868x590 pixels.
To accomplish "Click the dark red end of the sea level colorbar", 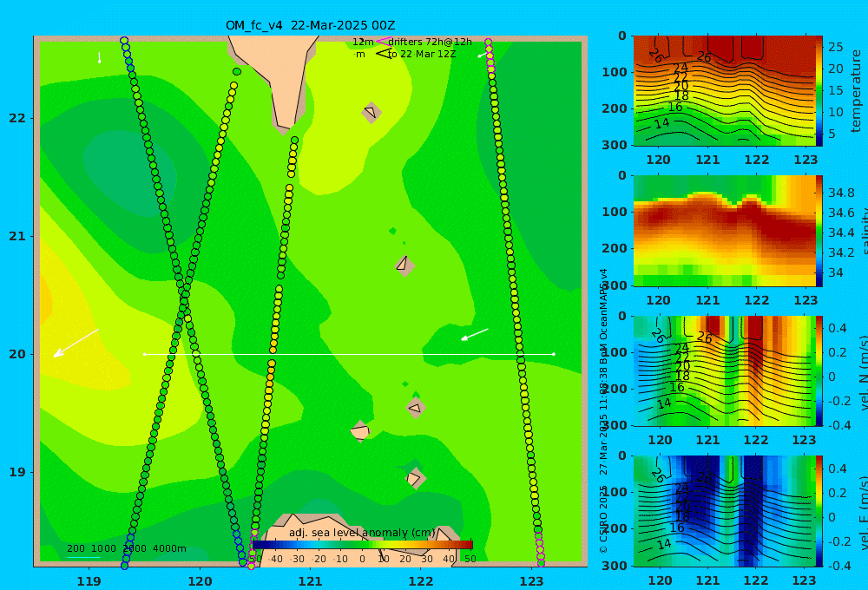I will [469, 545].
